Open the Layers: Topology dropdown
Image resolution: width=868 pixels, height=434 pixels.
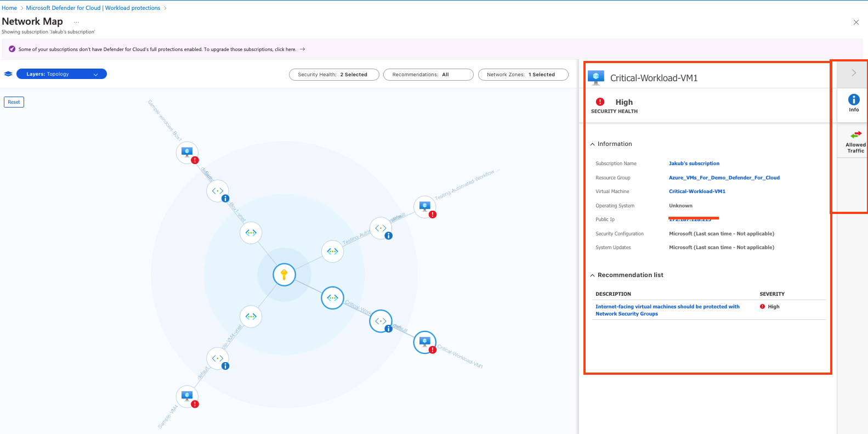coord(61,74)
